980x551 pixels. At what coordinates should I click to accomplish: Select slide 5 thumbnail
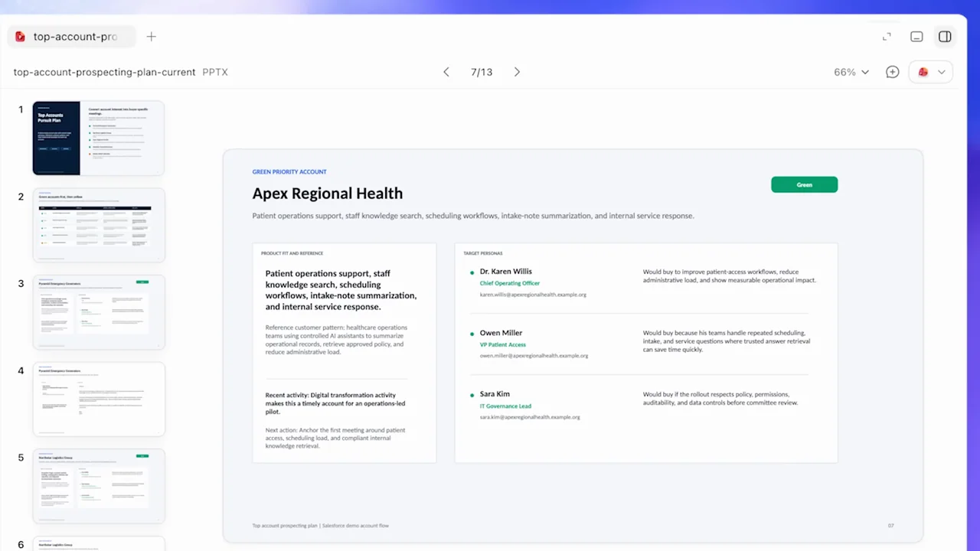tap(99, 486)
